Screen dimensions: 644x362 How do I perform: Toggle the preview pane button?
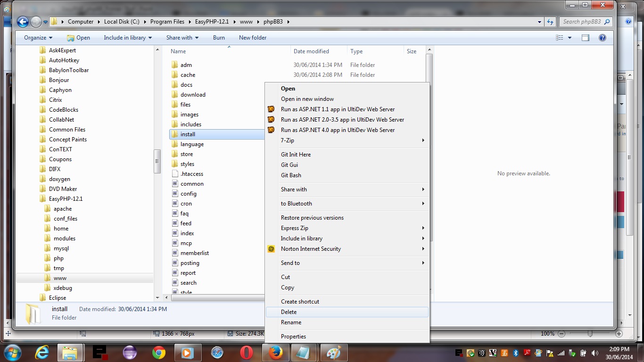(586, 38)
